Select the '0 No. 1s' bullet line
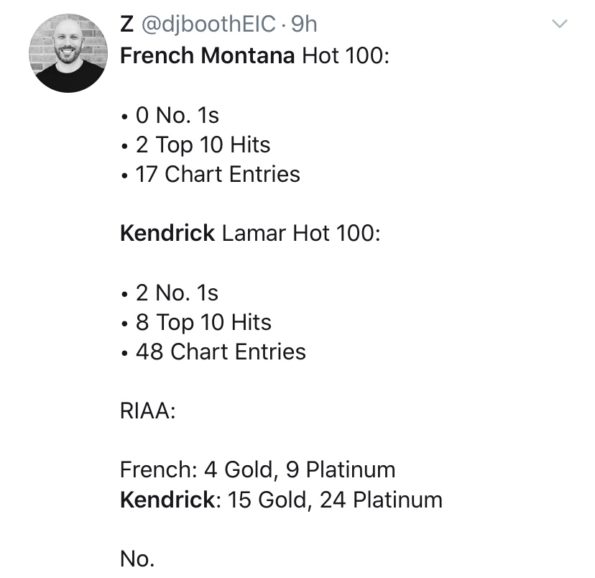Image resolution: width=595 pixels, height=578 pixels. (170, 115)
